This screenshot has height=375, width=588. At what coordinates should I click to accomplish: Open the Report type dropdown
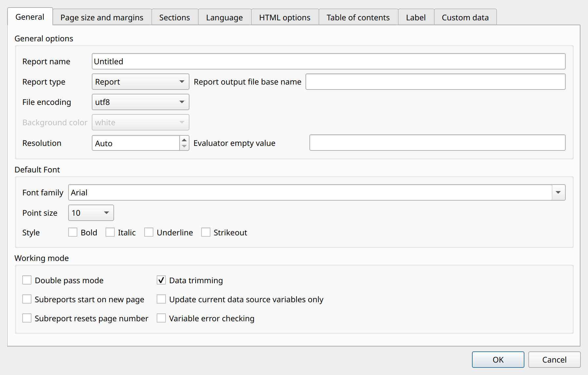[x=140, y=82]
